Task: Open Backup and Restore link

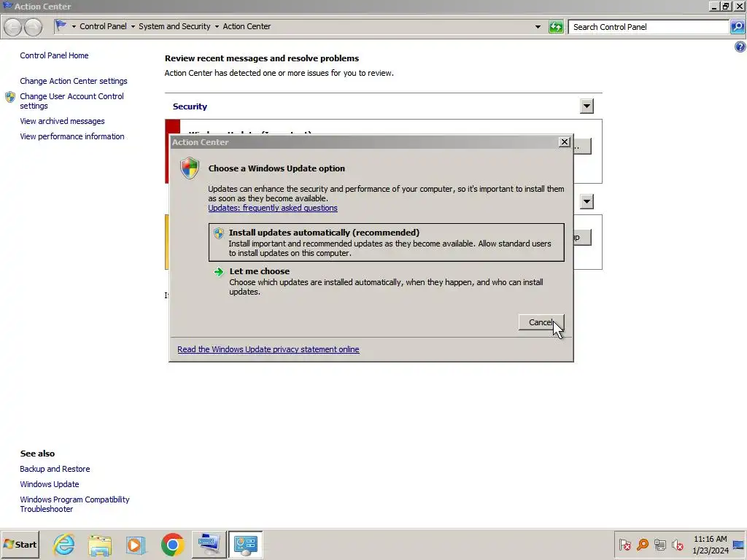Action: [x=55, y=469]
